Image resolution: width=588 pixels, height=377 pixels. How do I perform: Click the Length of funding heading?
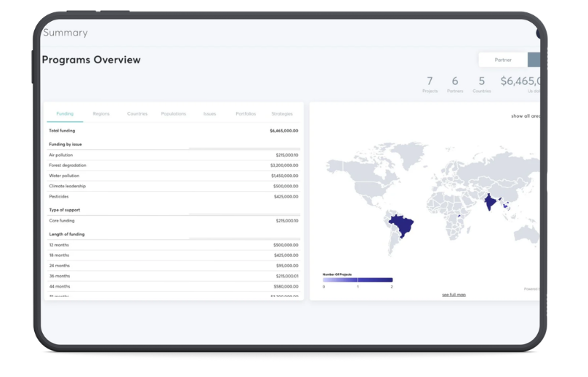67,234
